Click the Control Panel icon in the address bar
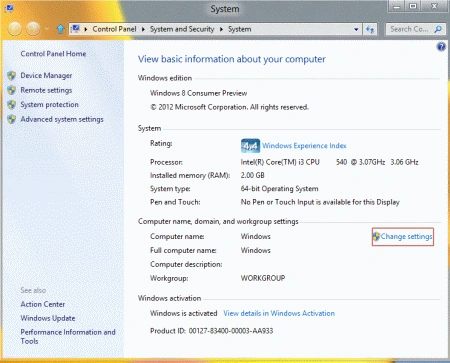This screenshot has height=363, width=450. coord(76,29)
